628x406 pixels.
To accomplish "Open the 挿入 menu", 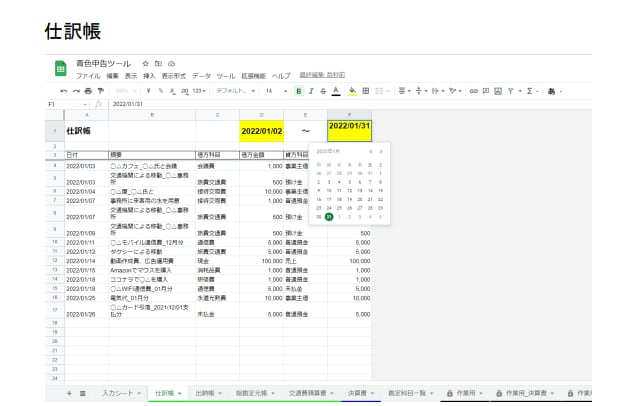I will point(149,76).
